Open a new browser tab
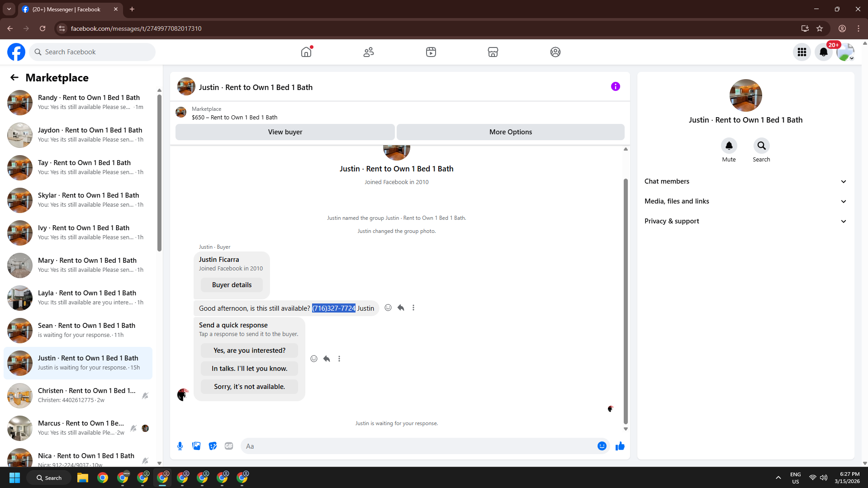The width and height of the screenshot is (868, 488). 132,9
